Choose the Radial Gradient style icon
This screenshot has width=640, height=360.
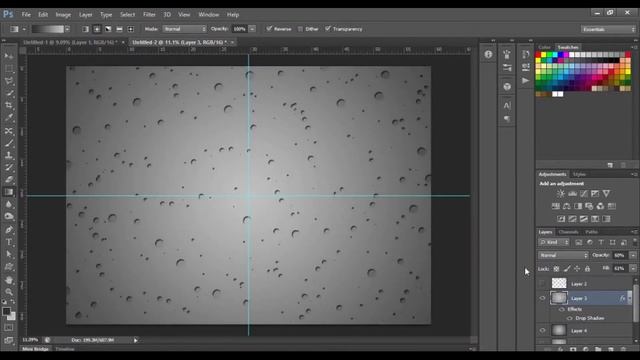pos(97,29)
